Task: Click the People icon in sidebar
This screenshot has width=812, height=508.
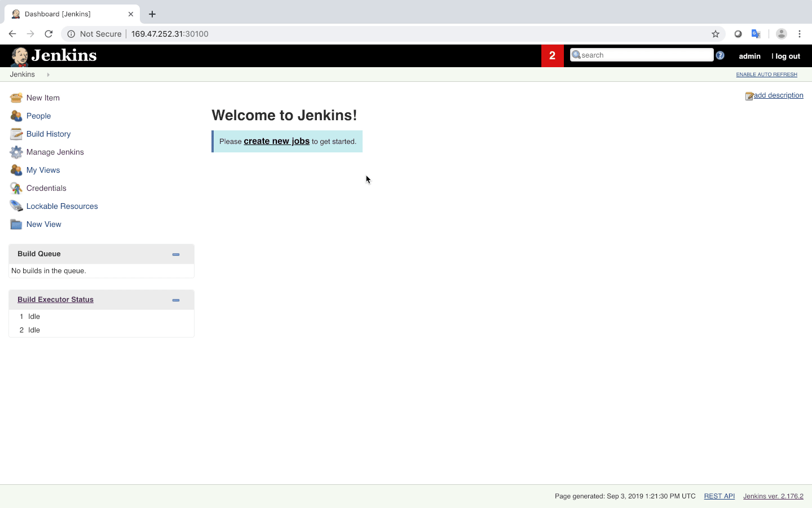Action: tap(16, 116)
